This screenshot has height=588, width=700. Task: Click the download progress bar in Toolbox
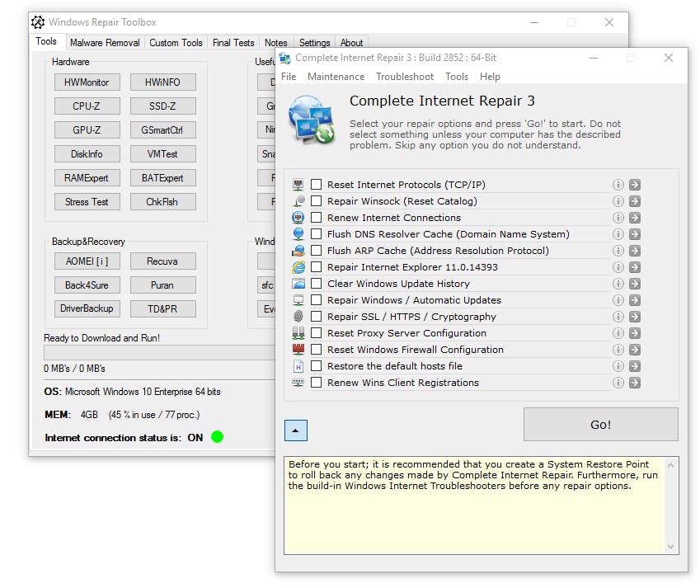point(159,352)
